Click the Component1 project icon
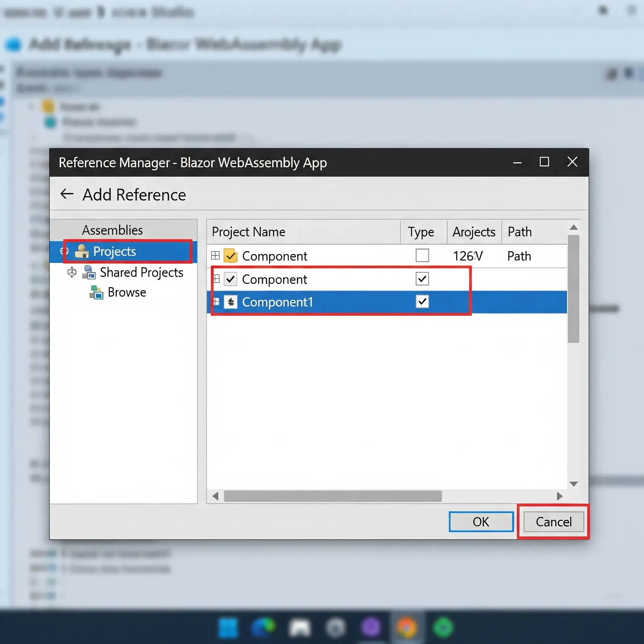Viewport: 644px width, 644px height. 231,302
